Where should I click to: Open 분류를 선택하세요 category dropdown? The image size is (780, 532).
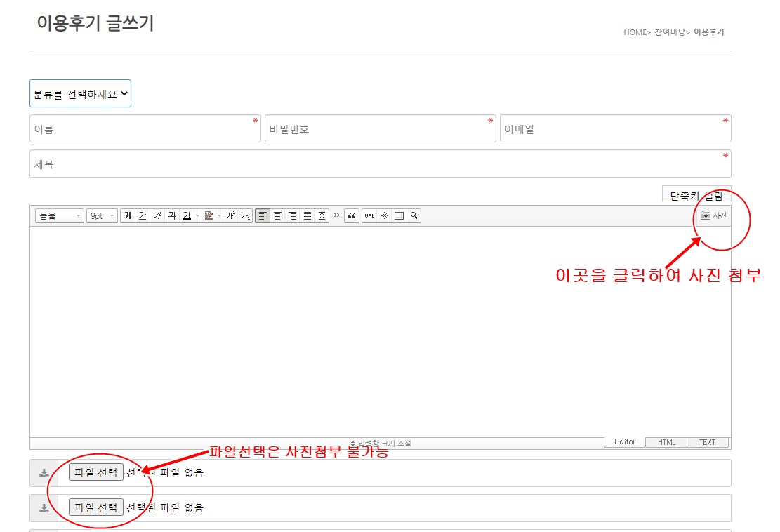pos(80,93)
